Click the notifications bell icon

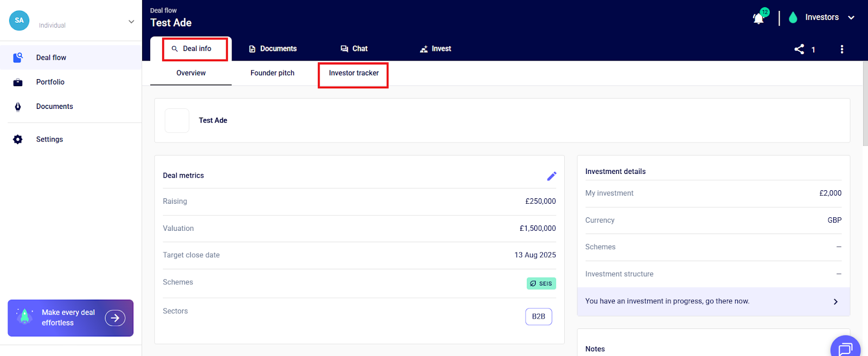point(758,18)
